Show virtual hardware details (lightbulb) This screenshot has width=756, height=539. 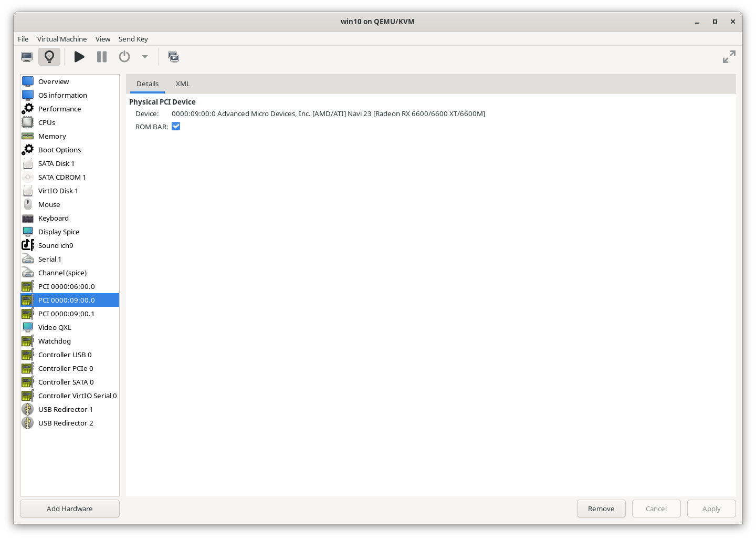click(x=49, y=57)
